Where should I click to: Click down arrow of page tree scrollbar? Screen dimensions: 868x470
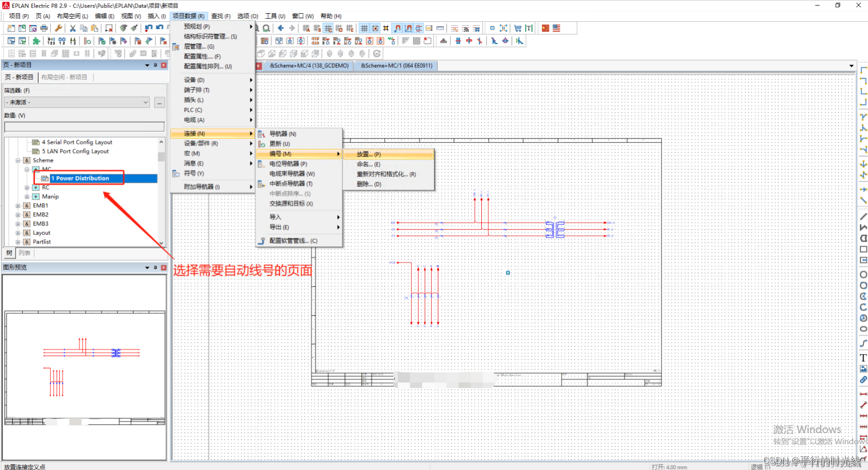(161, 243)
